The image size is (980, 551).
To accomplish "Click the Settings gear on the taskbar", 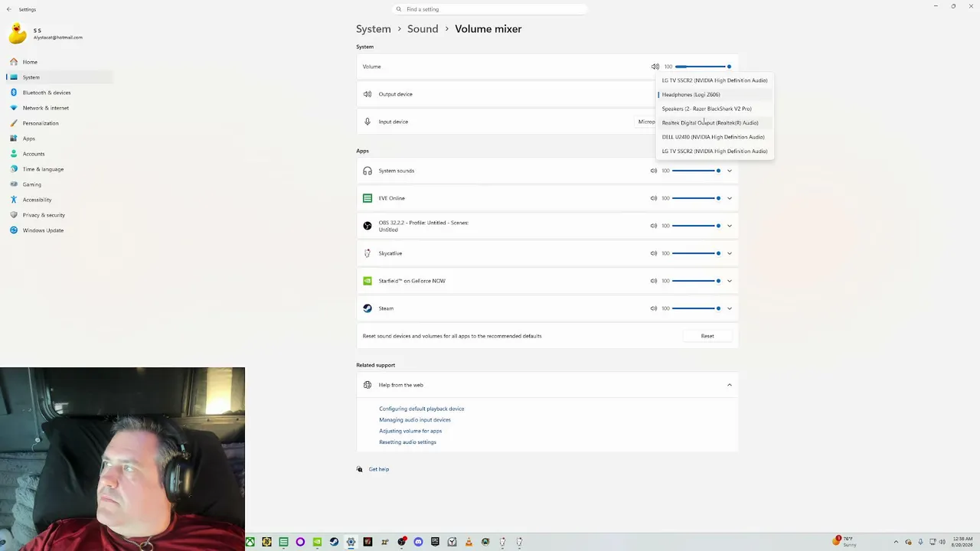I will click(351, 542).
